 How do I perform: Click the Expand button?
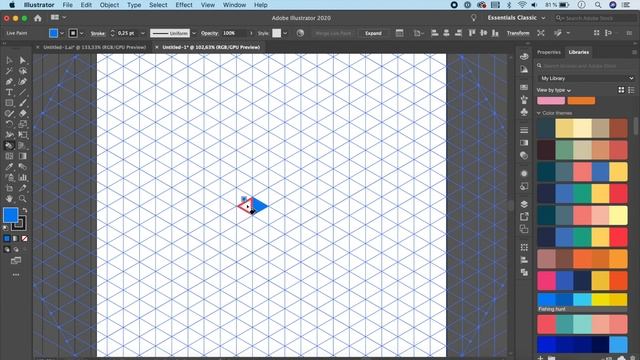click(373, 33)
